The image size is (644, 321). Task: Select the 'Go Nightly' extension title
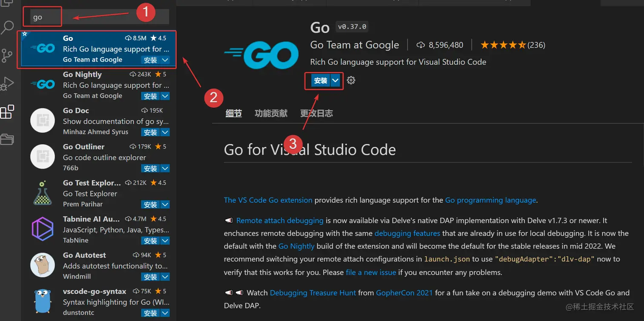[x=82, y=75]
